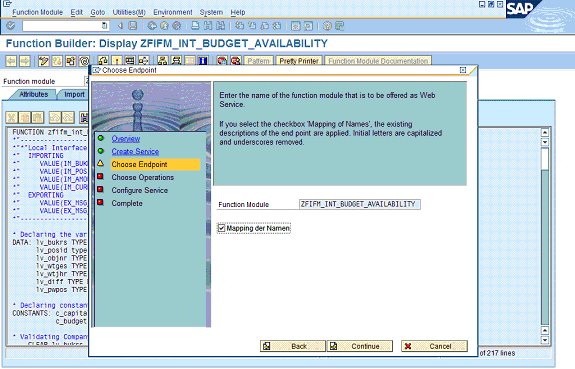Open the Create Service step link
This screenshot has height=369, width=575.
coord(135,151)
